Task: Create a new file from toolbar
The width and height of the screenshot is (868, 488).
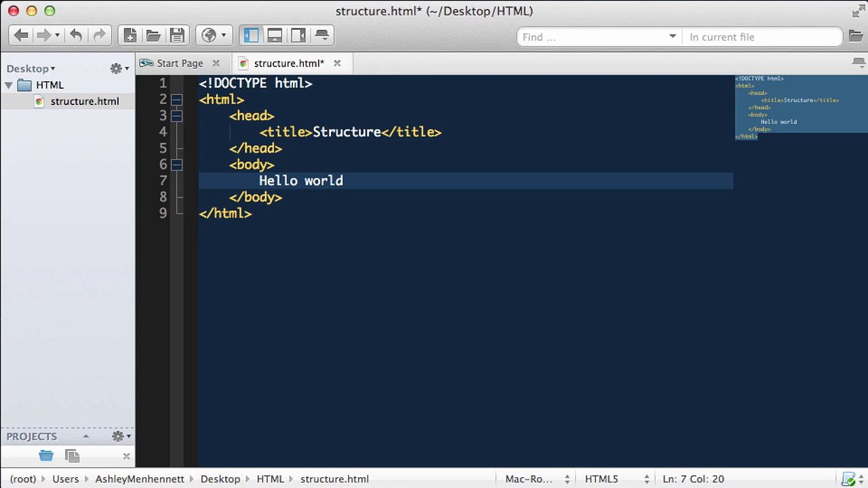Action: tap(130, 35)
